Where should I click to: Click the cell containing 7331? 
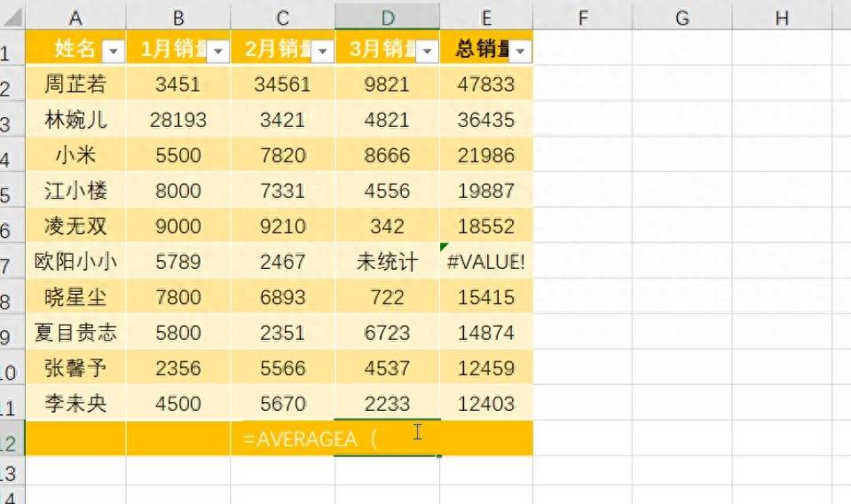283,191
